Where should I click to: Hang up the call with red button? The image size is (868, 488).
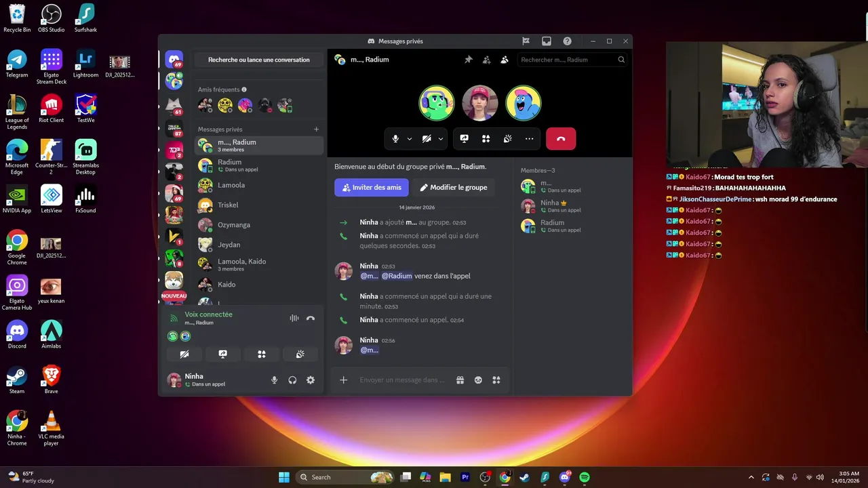pos(561,138)
